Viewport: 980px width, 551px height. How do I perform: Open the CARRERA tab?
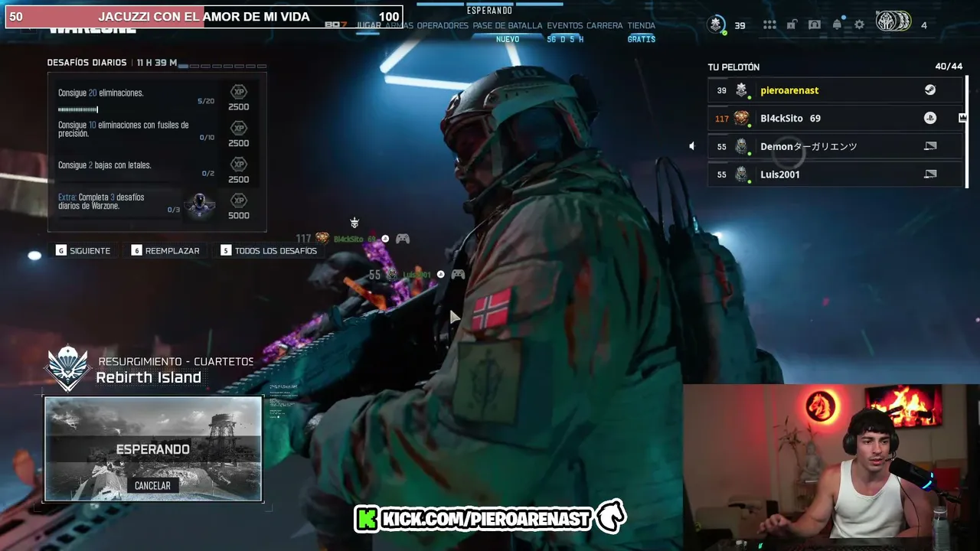tap(605, 25)
